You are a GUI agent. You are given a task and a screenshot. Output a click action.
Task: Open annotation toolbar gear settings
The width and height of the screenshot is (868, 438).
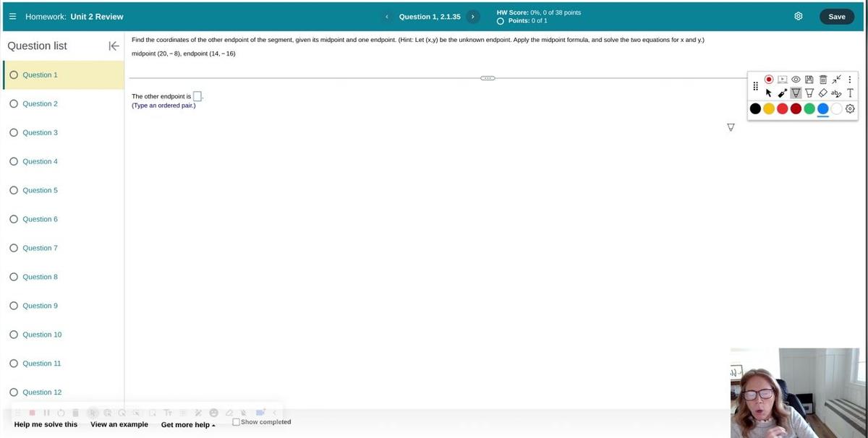coord(850,108)
